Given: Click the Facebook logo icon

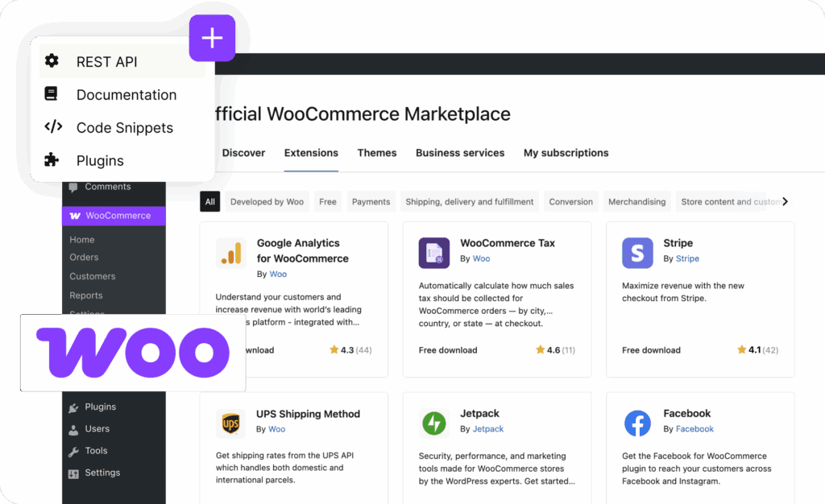Looking at the screenshot, I should [637, 423].
